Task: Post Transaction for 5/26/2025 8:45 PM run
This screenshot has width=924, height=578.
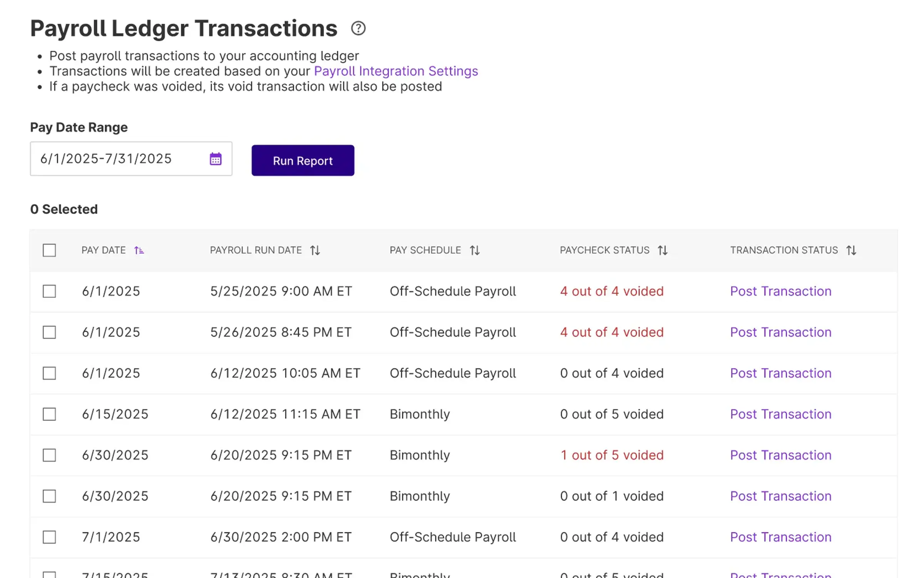Action: 780,332
